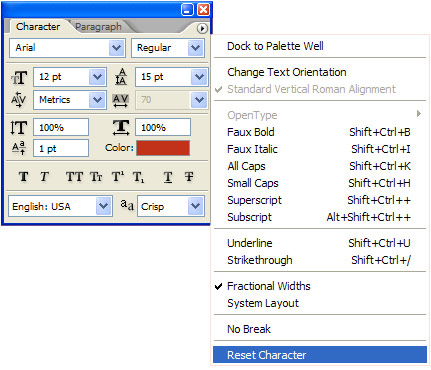Viewport: 431px width, 370px height.
Task: Select Strikethrough menu entry
Action: (x=320, y=260)
